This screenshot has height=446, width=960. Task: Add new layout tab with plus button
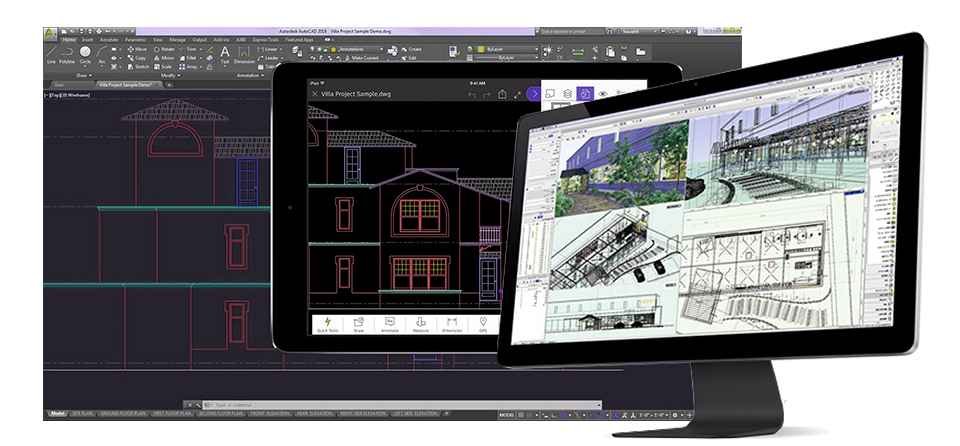click(x=446, y=414)
